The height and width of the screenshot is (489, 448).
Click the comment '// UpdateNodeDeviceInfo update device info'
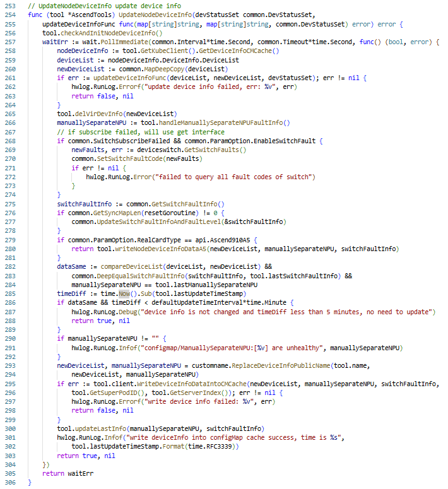click(104, 6)
